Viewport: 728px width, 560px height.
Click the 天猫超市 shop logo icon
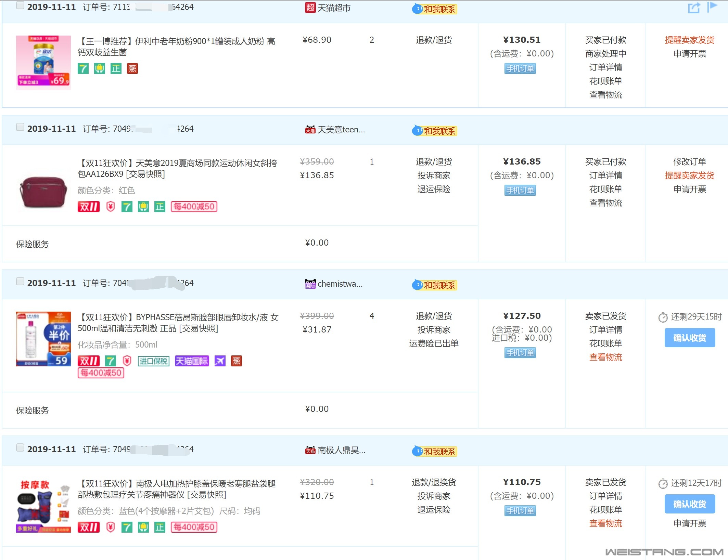pyautogui.click(x=310, y=8)
